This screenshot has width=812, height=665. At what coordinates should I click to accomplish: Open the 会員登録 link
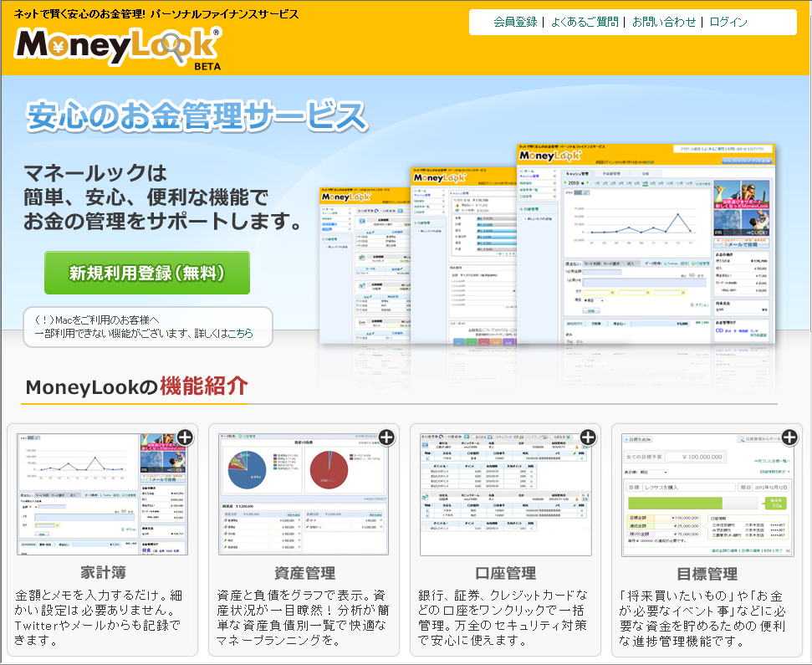[515, 22]
